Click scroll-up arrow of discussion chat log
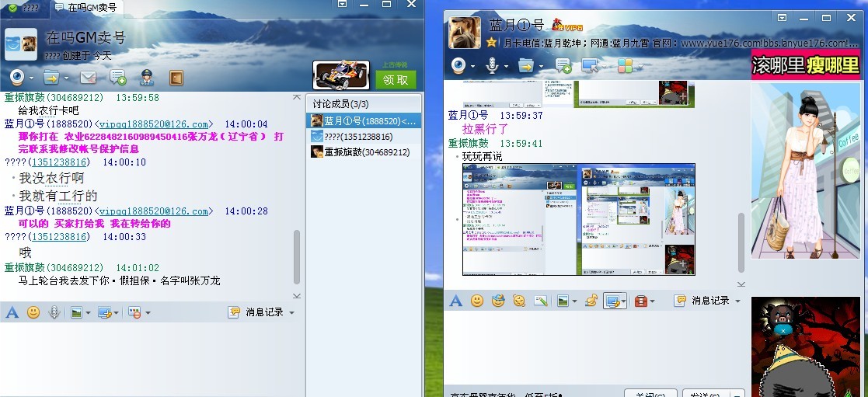The width and height of the screenshot is (868, 397). (297, 97)
